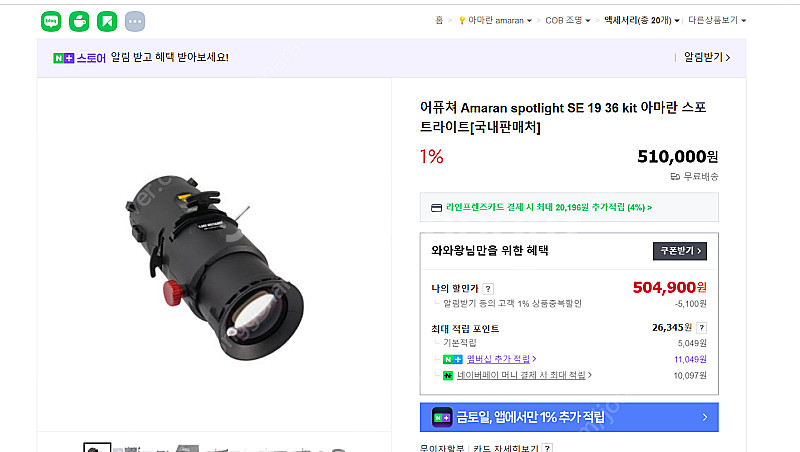Click the 구폰받기 coupon button
The image size is (800, 452).
tap(680, 251)
